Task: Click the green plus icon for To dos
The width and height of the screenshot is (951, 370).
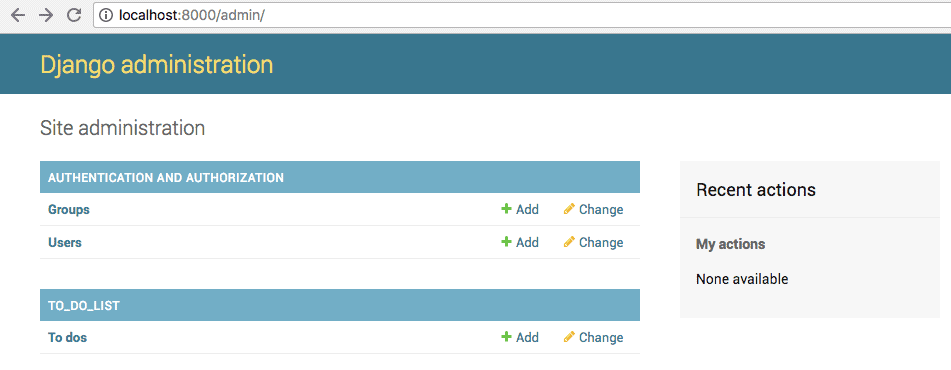Action: (506, 337)
